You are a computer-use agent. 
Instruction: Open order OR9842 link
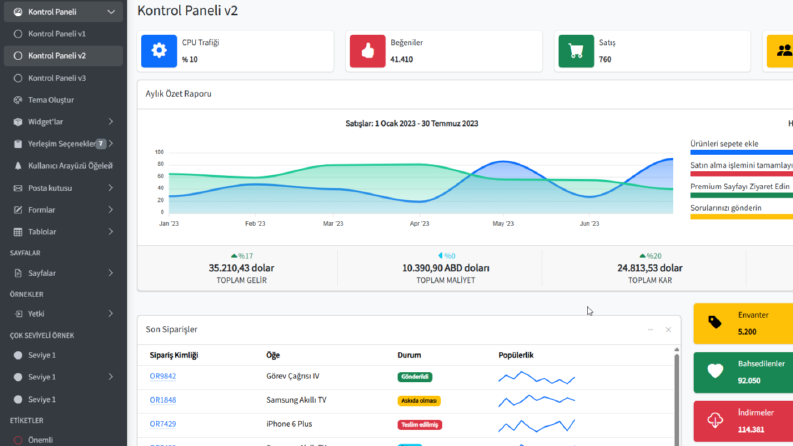tap(162, 376)
